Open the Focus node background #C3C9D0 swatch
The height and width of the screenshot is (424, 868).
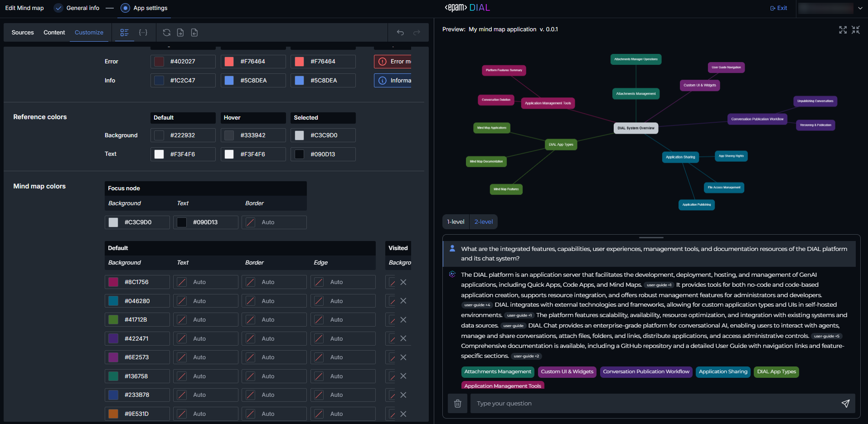tap(113, 222)
